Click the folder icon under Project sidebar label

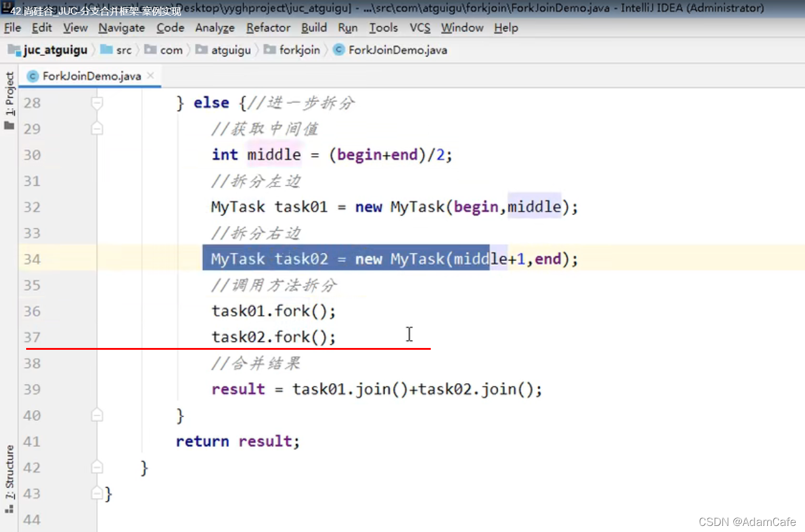9,126
